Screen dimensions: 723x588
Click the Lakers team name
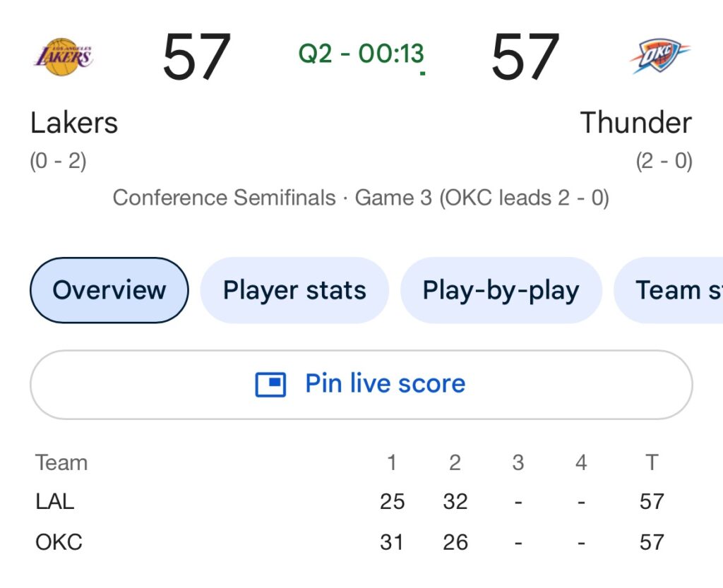(x=74, y=123)
